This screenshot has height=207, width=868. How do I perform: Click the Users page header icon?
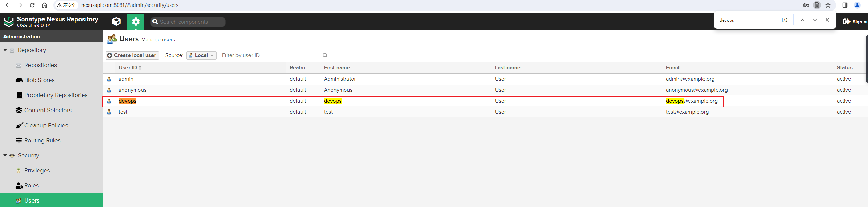tap(112, 39)
